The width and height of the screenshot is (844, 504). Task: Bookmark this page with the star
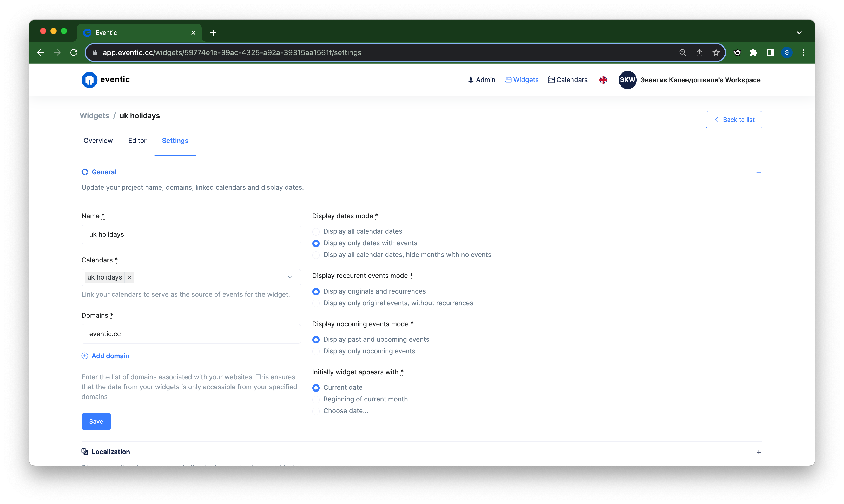point(716,53)
